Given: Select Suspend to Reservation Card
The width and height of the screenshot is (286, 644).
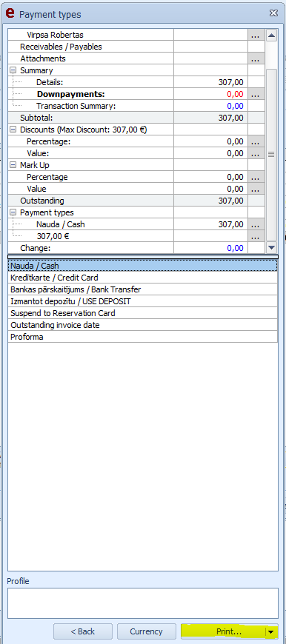Looking at the screenshot, I should pyautogui.click(x=142, y=313).
